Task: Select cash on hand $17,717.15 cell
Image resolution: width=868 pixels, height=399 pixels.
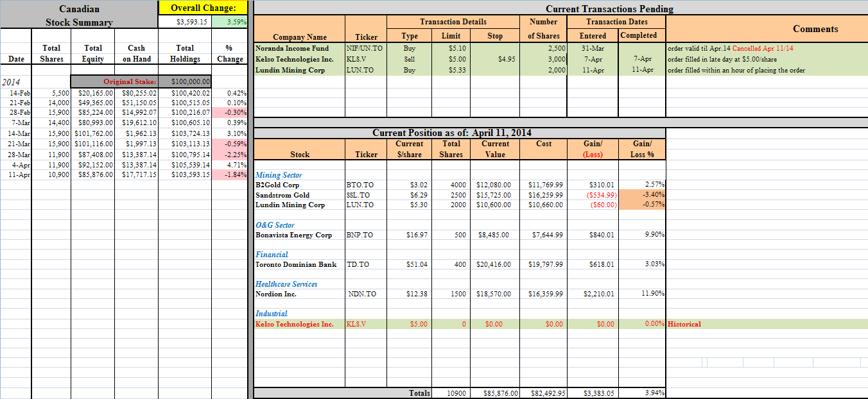Action: (x=136, y=174)
